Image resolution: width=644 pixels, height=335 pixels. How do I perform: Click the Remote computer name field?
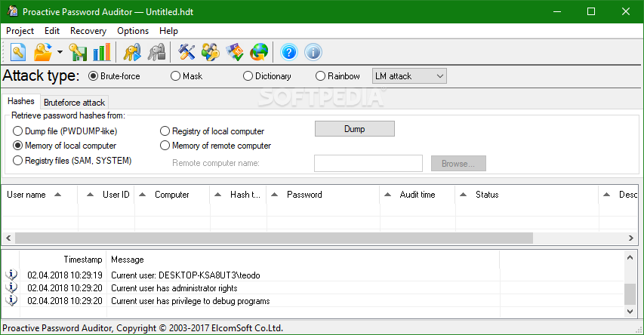368,163
